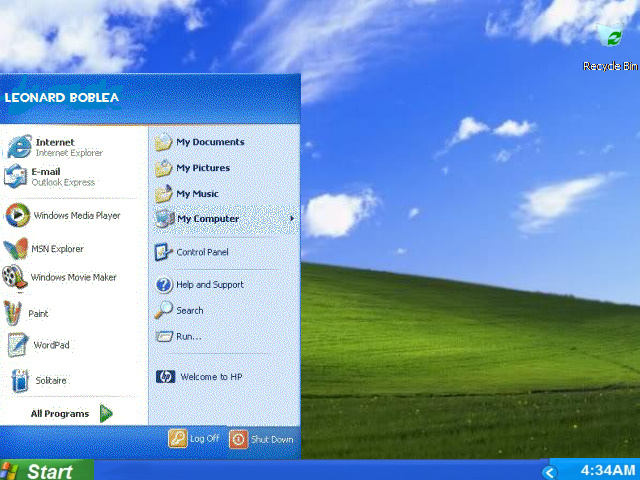Expand All Programs with the green arrow
Screen dimensions: 640x480
[106, 413]
